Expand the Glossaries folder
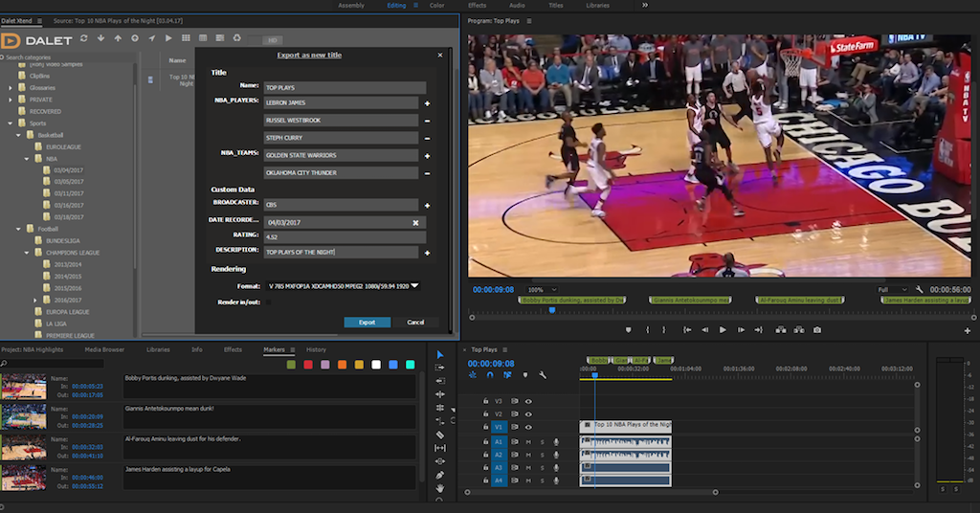 pos(10,88)
